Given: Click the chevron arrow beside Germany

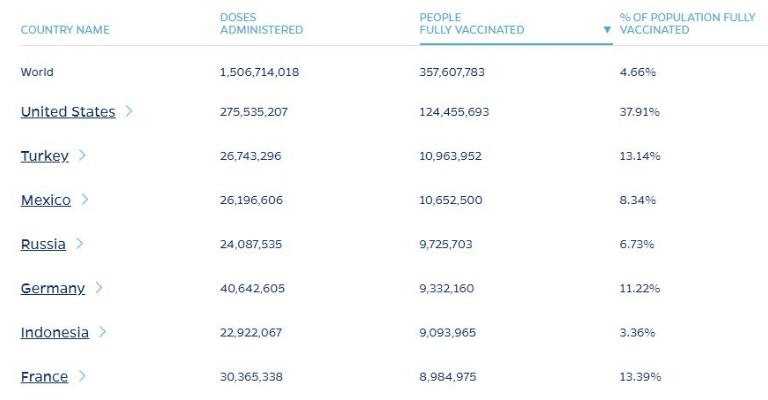Looking at the screenshot, I should coord(99,288).
